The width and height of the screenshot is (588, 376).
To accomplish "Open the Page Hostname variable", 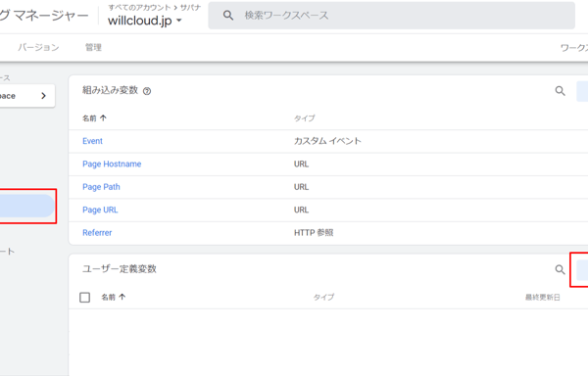I will 112,164.
